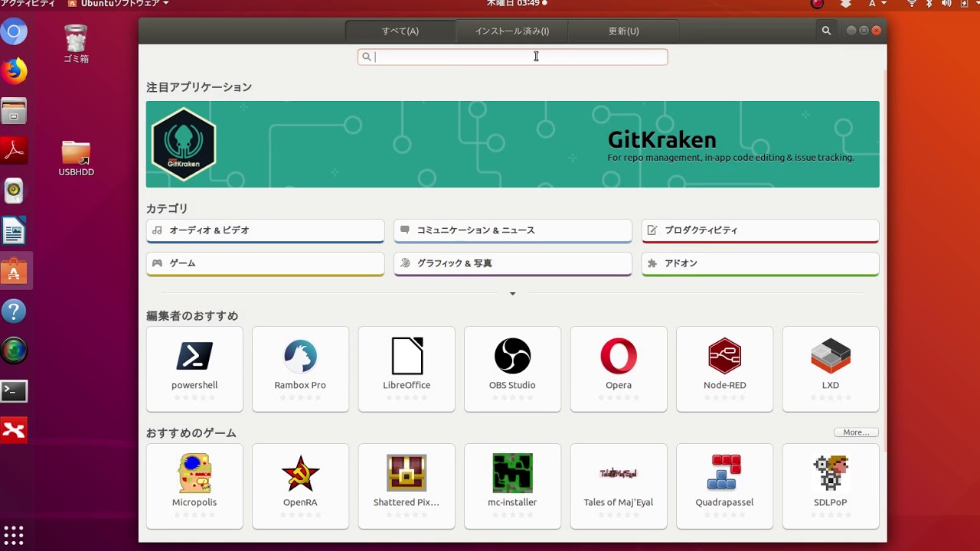This screenshot has height=551, width=980.
Task: Open the Wi-Fi status indicator
Action: [x=912, y=4]
